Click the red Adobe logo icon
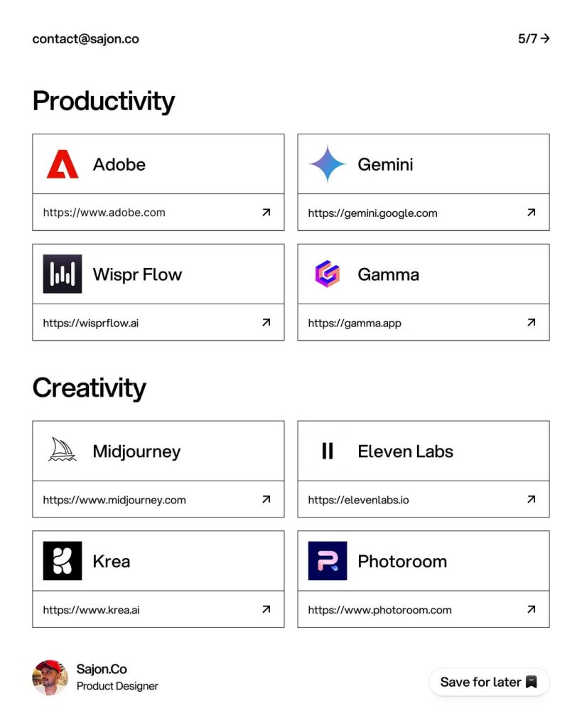 [x=63, y=164]
